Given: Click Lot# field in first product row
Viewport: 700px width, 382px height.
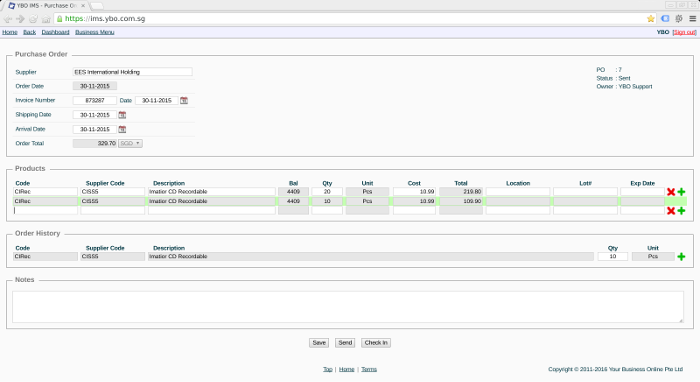Looking at the screenshot, I should pyautogui.click(x=585, y=191).
